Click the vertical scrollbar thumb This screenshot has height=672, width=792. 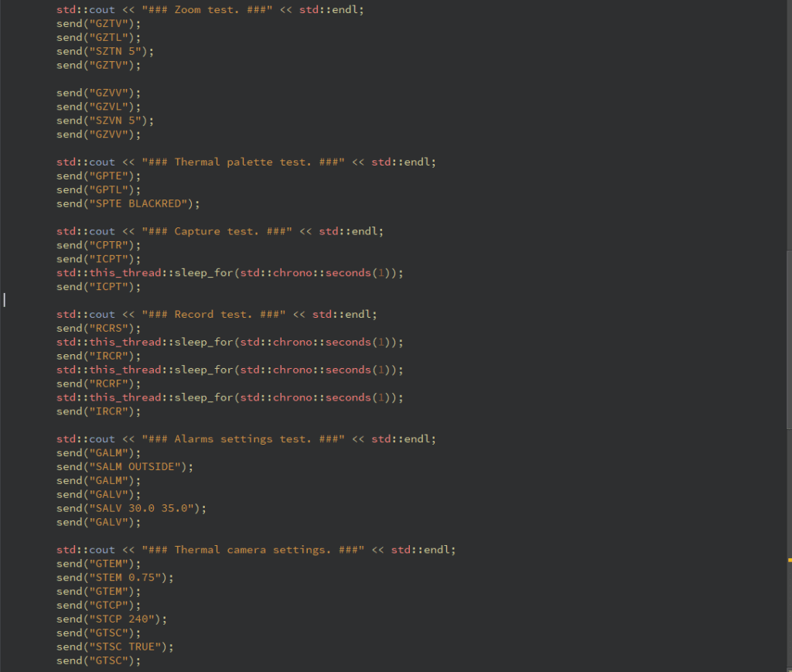(x=789, y=339)
